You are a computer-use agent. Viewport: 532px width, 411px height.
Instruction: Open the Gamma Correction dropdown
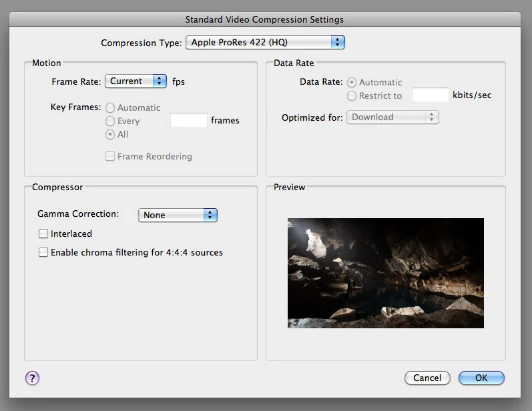(x=178, y=215)
